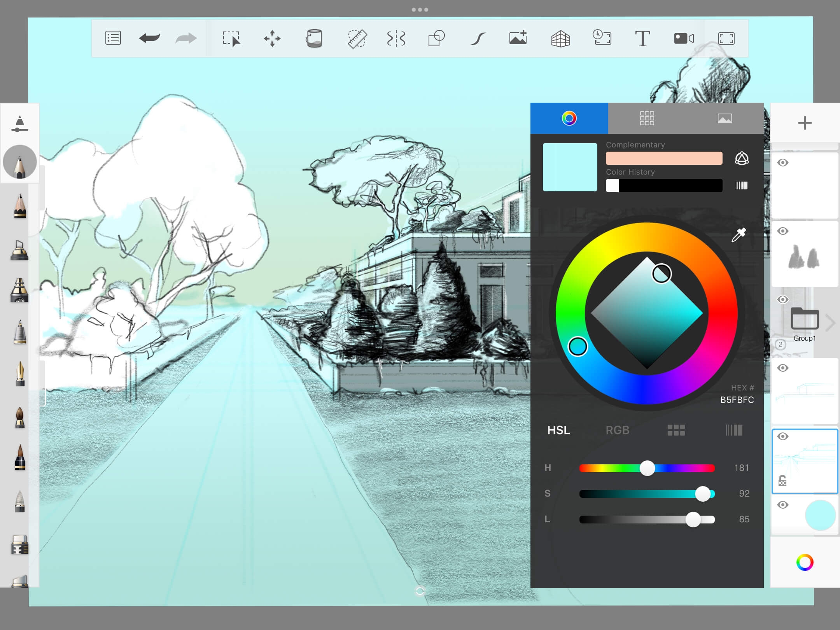Select the Text tool
The image size is (840, 630).
pos(642,38)
